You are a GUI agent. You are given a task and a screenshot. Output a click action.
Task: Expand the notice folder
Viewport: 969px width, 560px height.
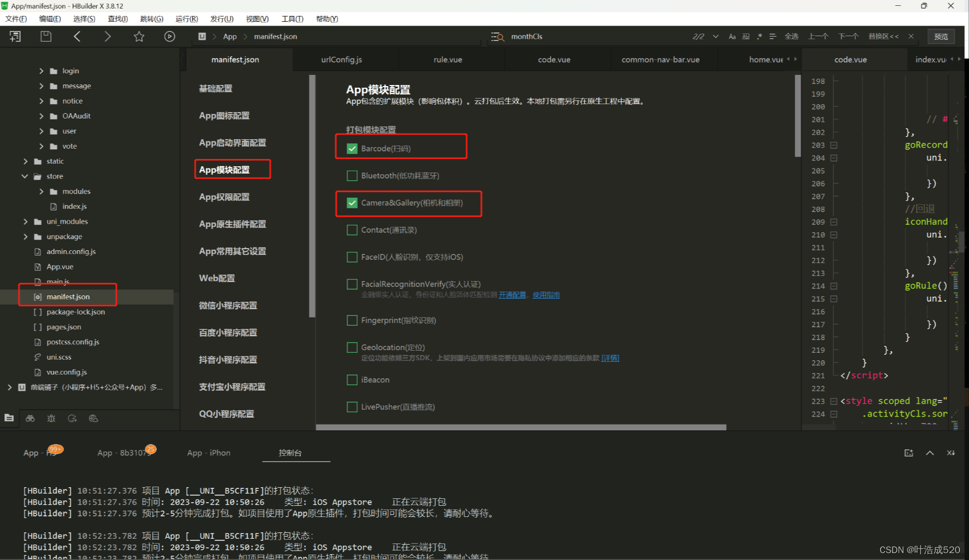coord(41,100)
